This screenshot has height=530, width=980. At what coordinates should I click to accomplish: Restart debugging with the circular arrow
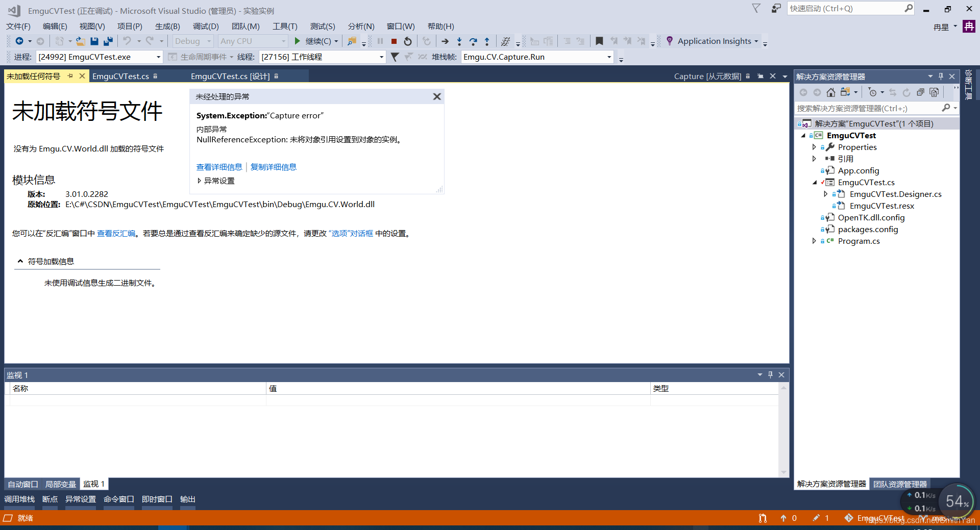(x=408, y=41)
